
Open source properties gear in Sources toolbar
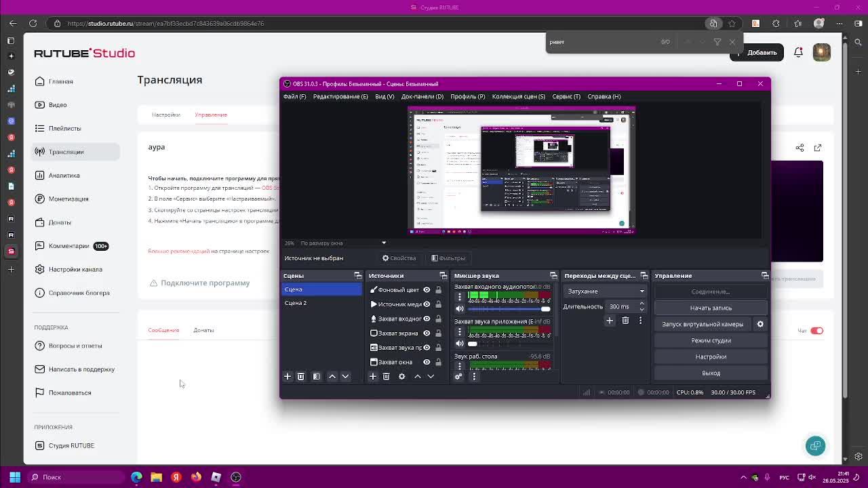click(x=402, y=376)
